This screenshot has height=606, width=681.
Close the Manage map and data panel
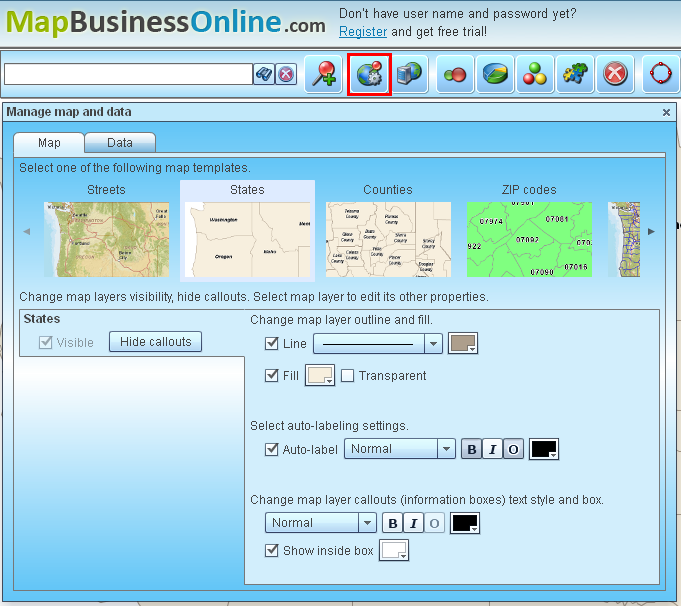coord(666,113)
